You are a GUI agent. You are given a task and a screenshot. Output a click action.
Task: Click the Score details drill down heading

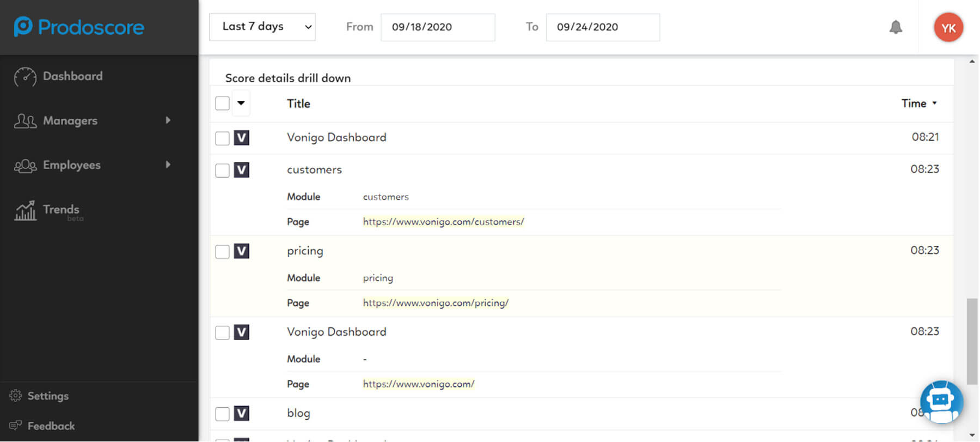pos(288,78)
